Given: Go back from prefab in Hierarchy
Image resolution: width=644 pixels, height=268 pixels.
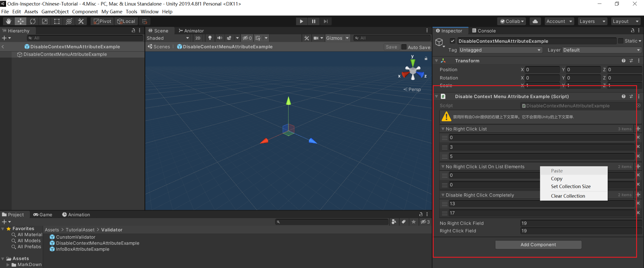Looking at the screenshot, I should pos(3,47).
